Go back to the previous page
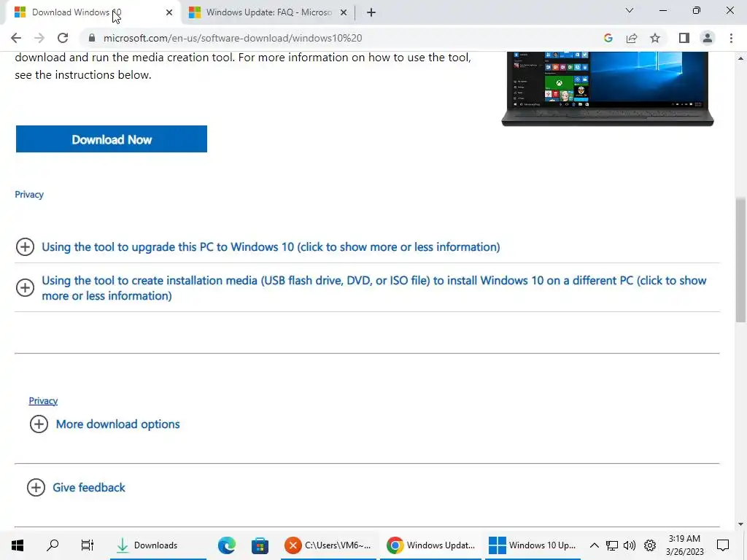This screenshot has height=560, width=747. [x=16, y=38]
